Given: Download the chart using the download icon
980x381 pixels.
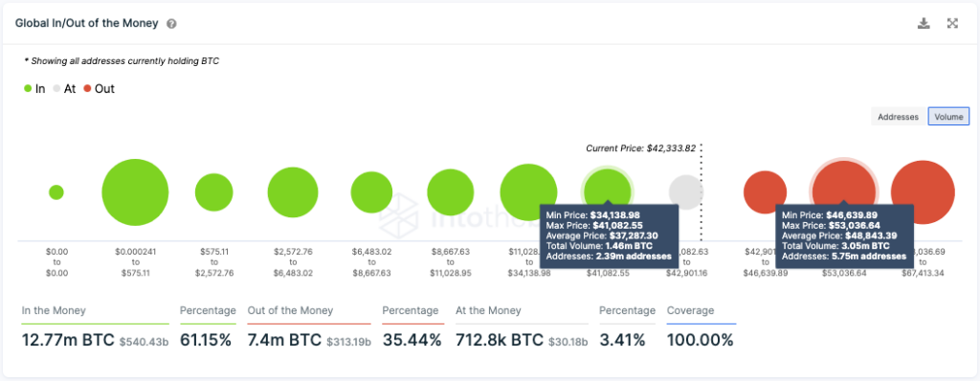Looking at the screenshot, I should 924,24.
